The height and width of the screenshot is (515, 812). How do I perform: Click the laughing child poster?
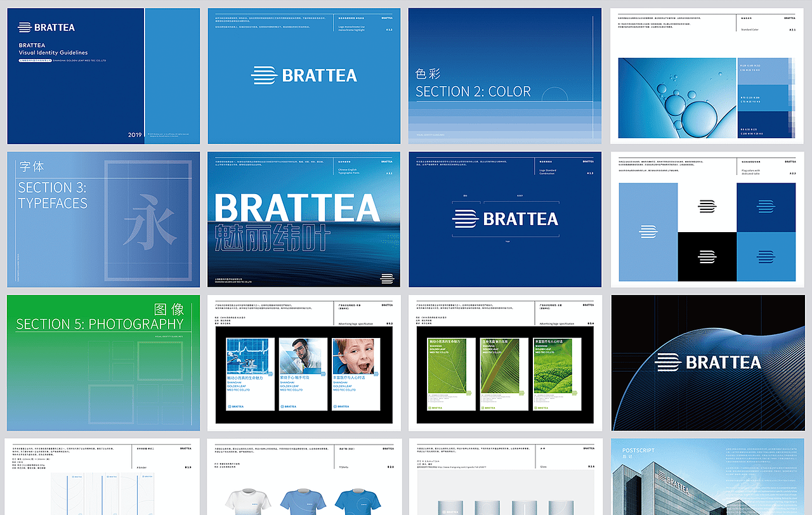pos(357,374)
